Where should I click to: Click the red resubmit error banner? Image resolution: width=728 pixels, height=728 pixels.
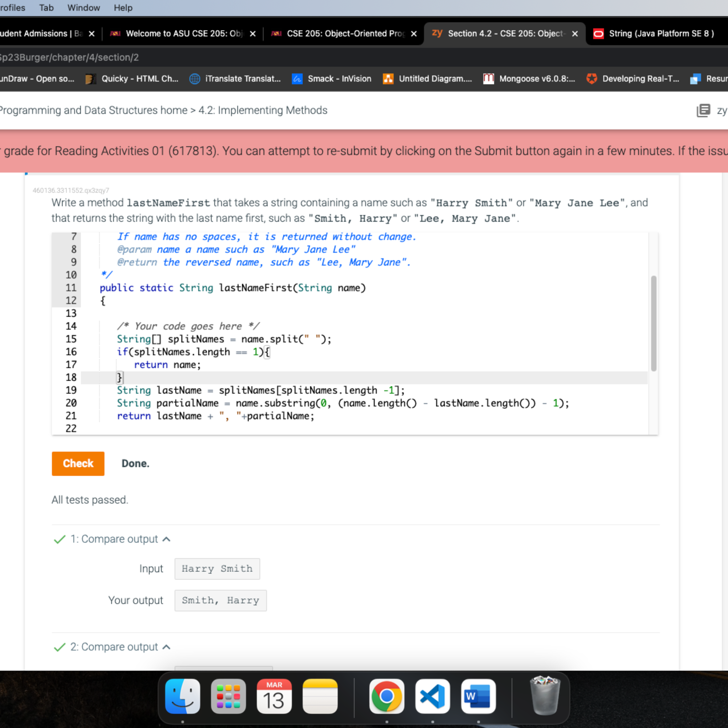(x=364, y=151)
